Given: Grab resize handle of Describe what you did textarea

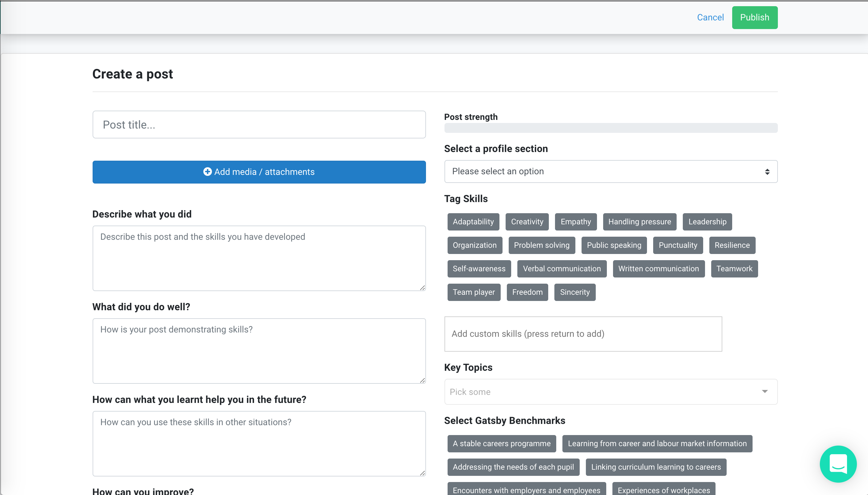Looking at the screenshot, I should pos(422,288).
